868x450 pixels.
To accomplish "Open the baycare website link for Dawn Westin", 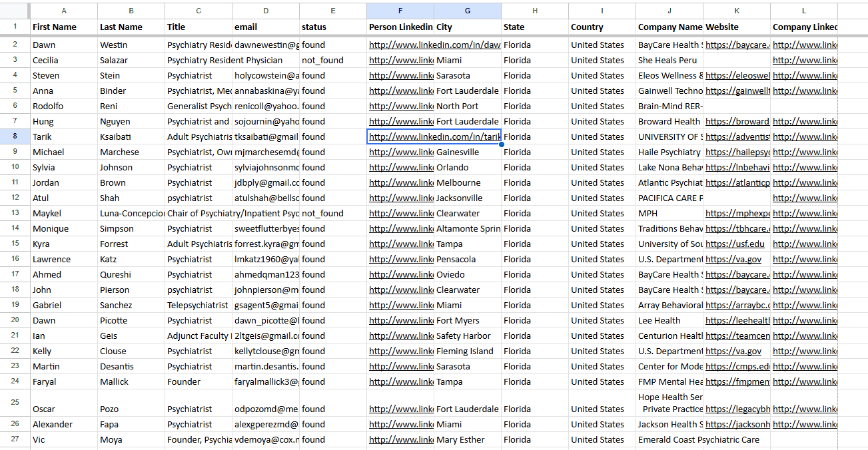I will click(x=737, y=45).
